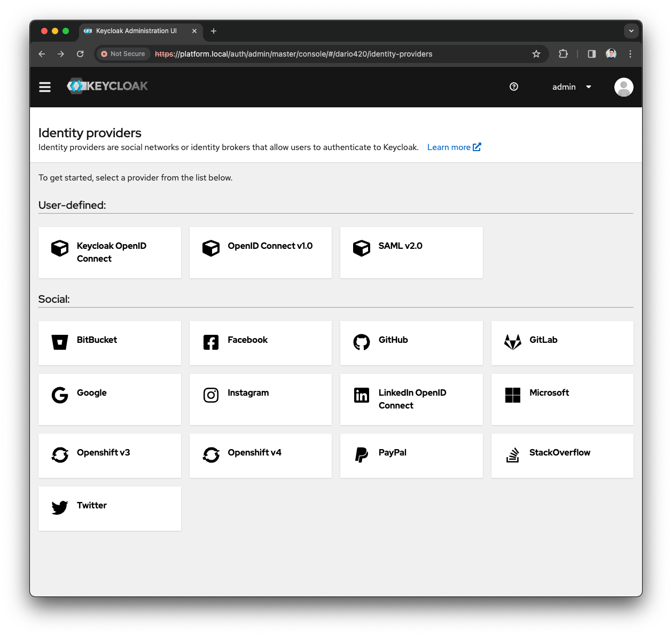The width and height of the screenshot is (672, 636).
Task: Add the Facebook social provider
Action: (260, 343)
